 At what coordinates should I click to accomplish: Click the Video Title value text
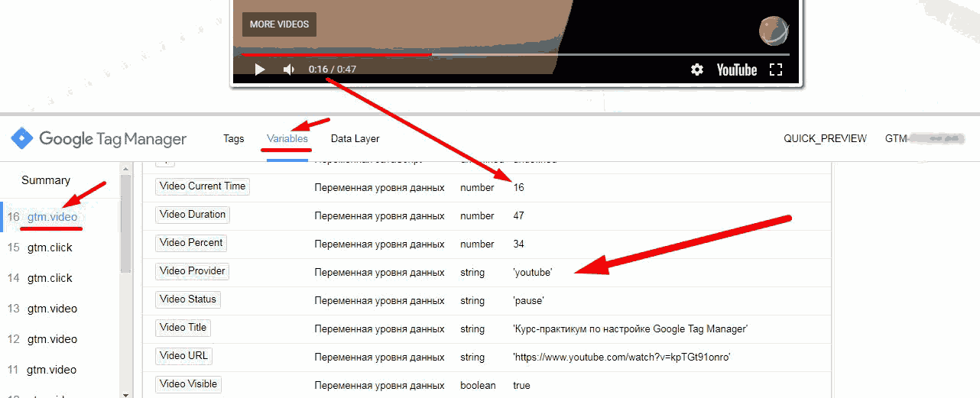click(630, 329)
